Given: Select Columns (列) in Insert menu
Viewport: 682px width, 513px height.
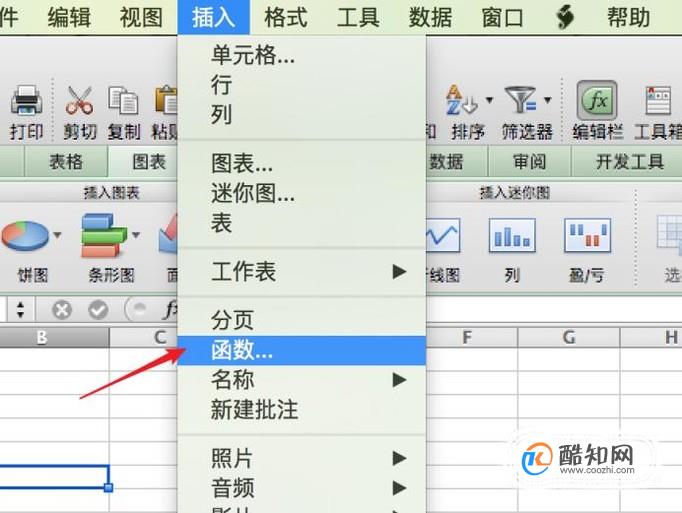Looking at the screenshot, I should tap(301, 114).
